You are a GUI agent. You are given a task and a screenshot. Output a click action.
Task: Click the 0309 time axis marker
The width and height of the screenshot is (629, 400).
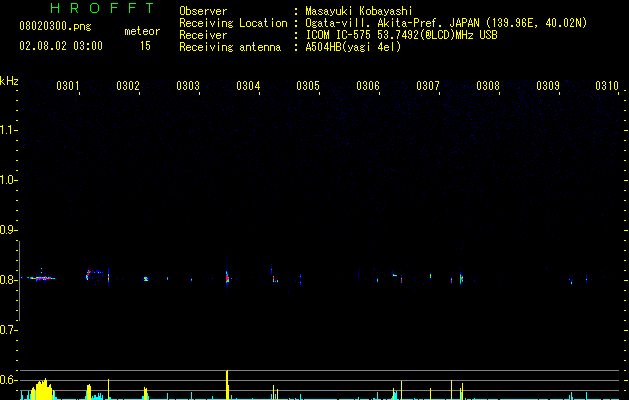coord(548,86)
